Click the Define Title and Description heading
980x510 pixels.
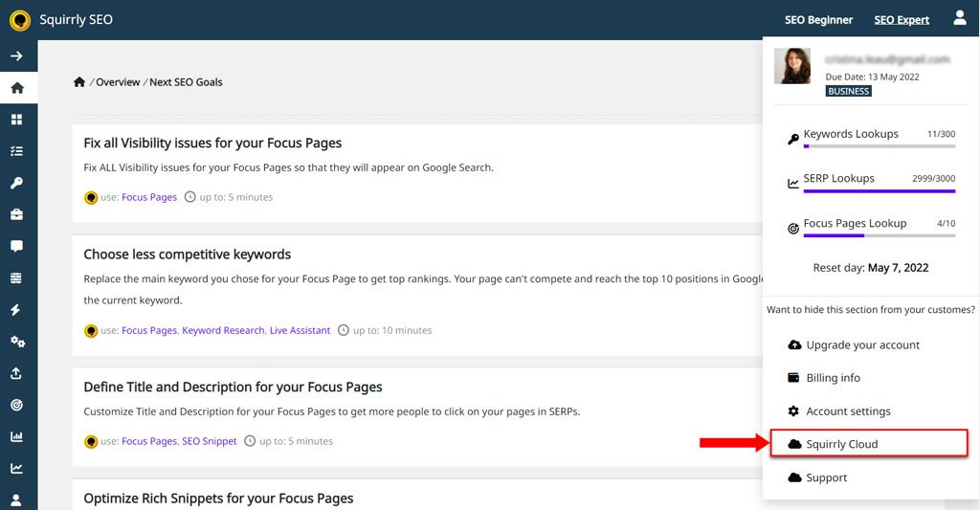pos(233,387)
